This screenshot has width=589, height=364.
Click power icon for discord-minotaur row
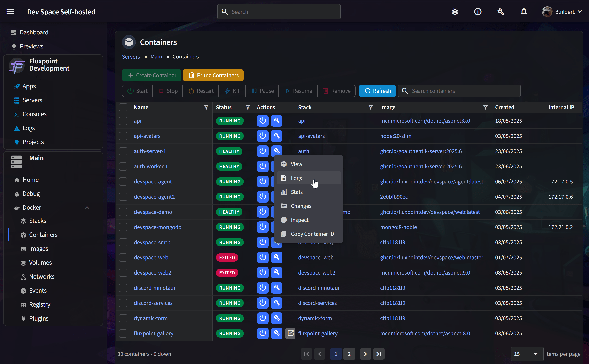click(x=262, y=288)
